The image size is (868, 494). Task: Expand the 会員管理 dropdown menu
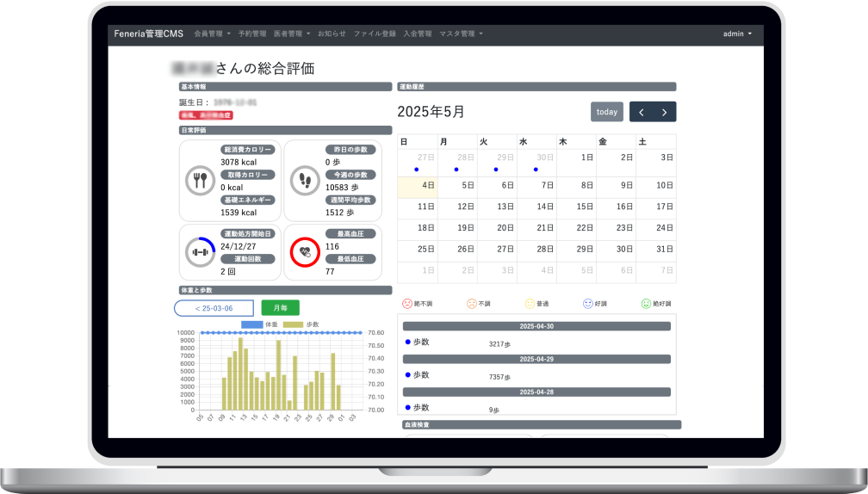(x=212, y=34)
